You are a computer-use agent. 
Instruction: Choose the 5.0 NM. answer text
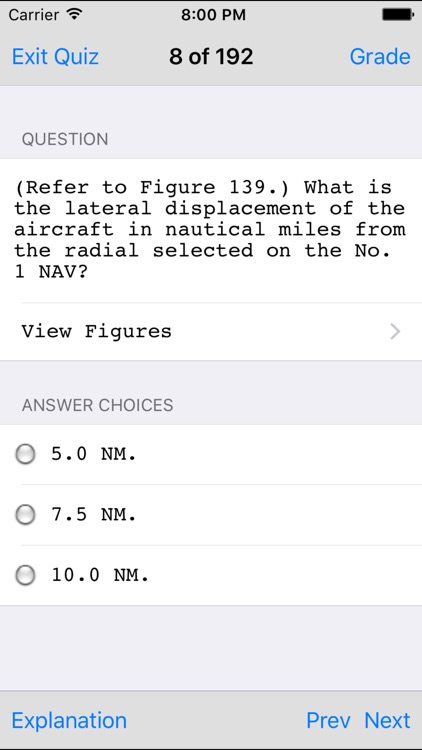point(94,454)
